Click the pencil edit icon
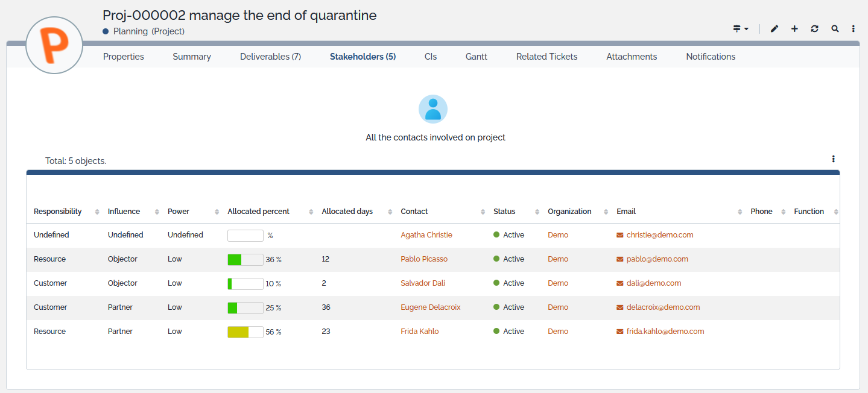The image size is (868, 393). 775,29
